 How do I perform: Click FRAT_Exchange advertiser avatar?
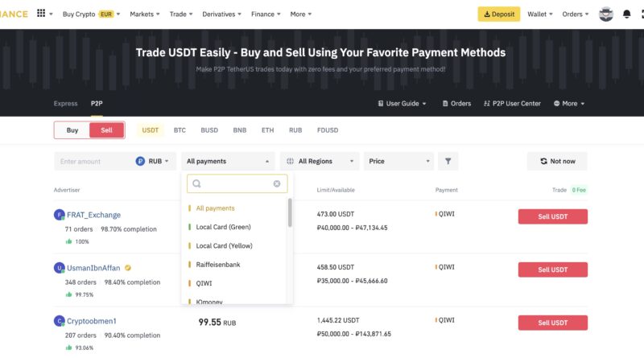click(x=59, y=215)
